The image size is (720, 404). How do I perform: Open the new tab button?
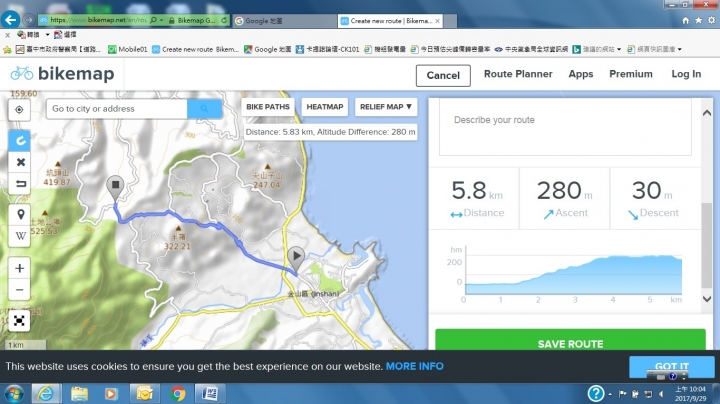pos(450,21)
